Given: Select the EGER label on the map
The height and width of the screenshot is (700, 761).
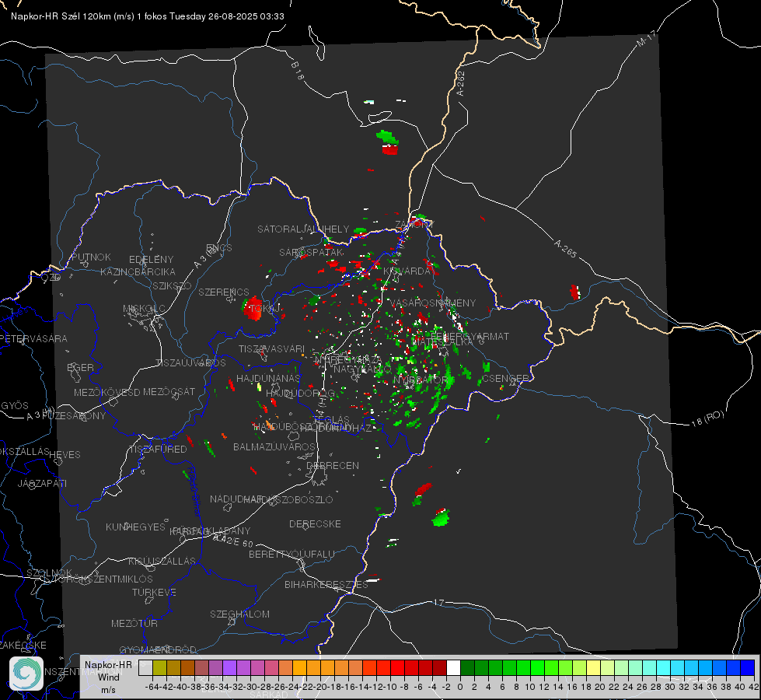Looking at the screenshot, I should (x=80, y=367).
